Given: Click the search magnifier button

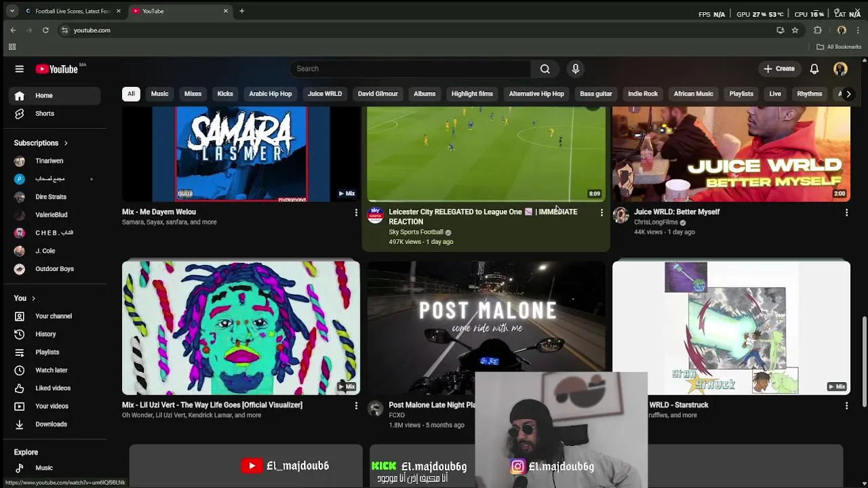Looking at the screenshot, I should [545, 68].
